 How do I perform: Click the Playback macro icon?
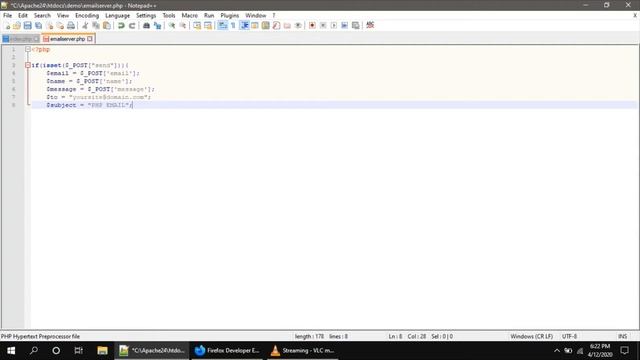coord(334,26)
